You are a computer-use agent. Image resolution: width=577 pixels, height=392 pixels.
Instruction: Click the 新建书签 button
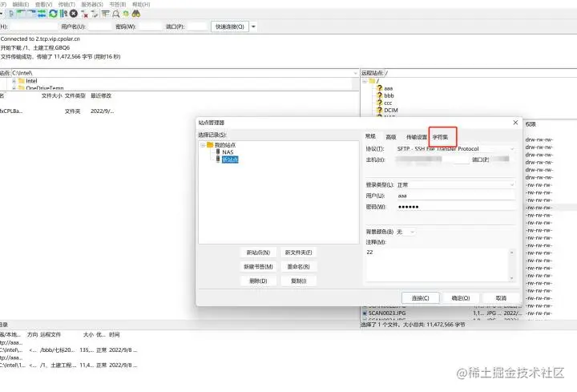tap(258, 266)
